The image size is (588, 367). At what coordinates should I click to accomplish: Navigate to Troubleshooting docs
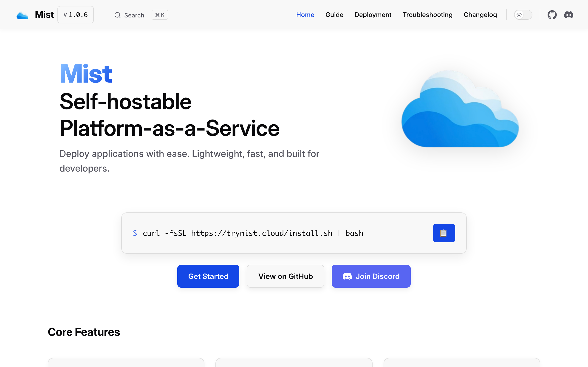[427, 15]
